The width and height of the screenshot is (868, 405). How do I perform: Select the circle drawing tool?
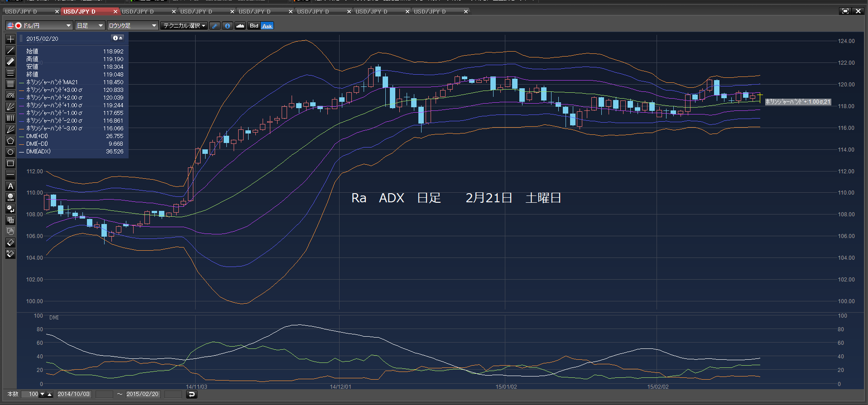[10, 152]
